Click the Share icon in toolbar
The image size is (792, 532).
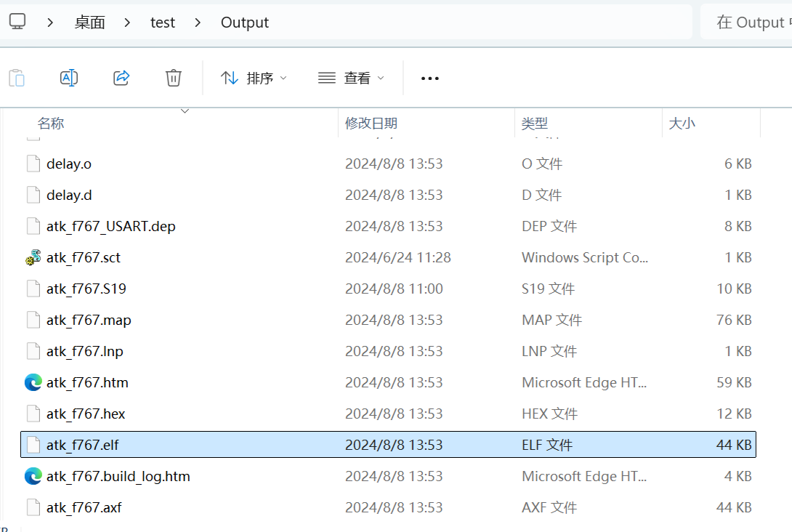121,78
